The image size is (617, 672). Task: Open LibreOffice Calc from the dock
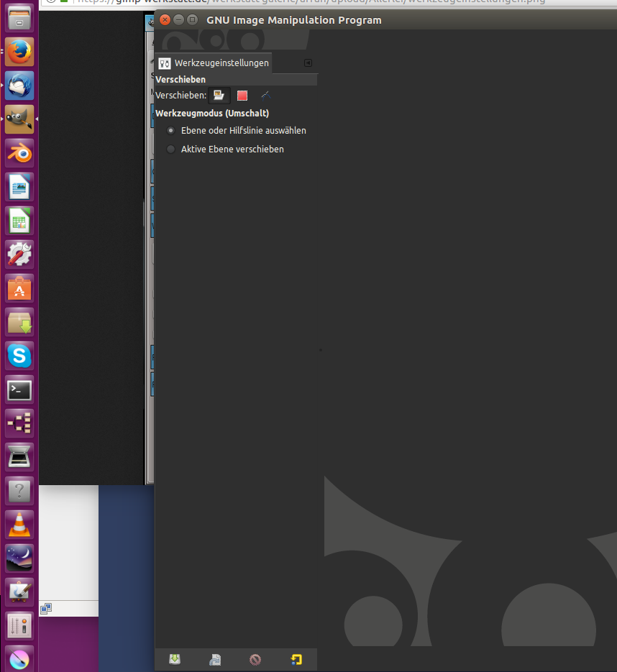click(19, 221)
